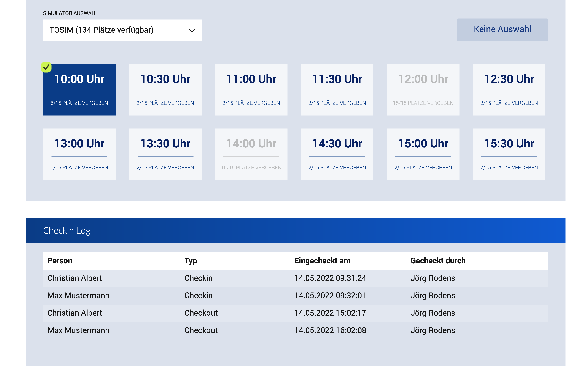This screenshot has width=588, height=392.
Task: Select the 10:30 Uhr time slot
Action: (165, 90)
